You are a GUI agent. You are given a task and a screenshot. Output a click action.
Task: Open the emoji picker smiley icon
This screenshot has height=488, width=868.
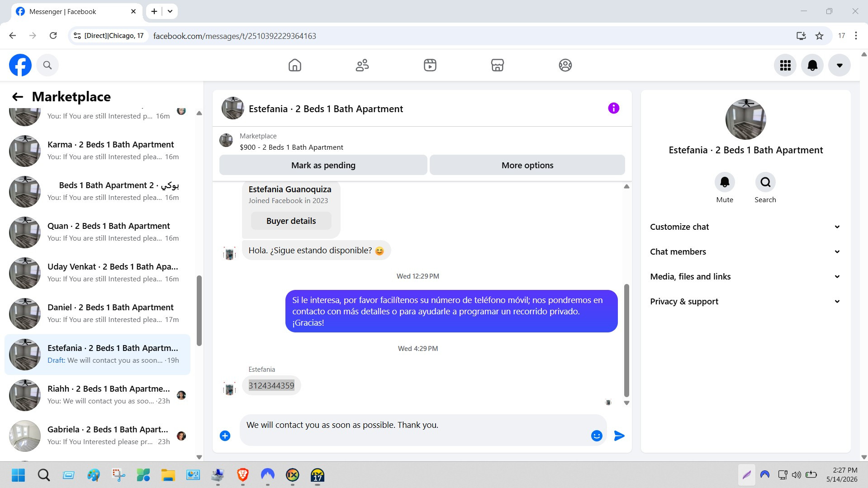[x=597, y=436]
